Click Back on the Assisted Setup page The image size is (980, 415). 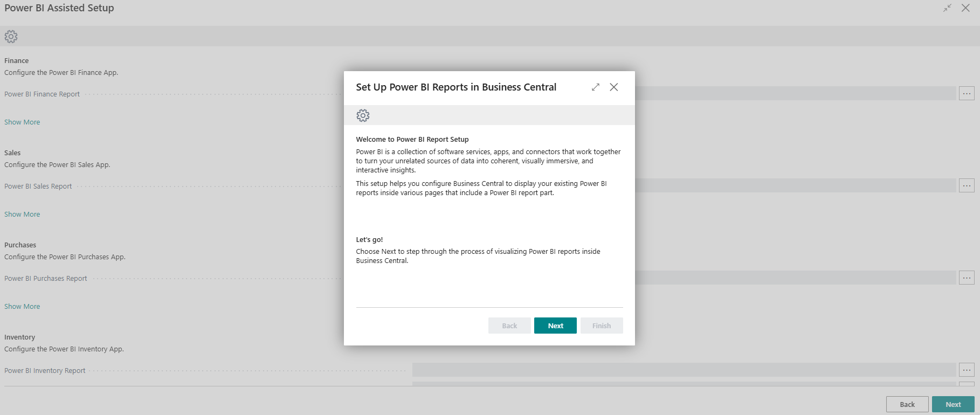click(x=907, y=404)
